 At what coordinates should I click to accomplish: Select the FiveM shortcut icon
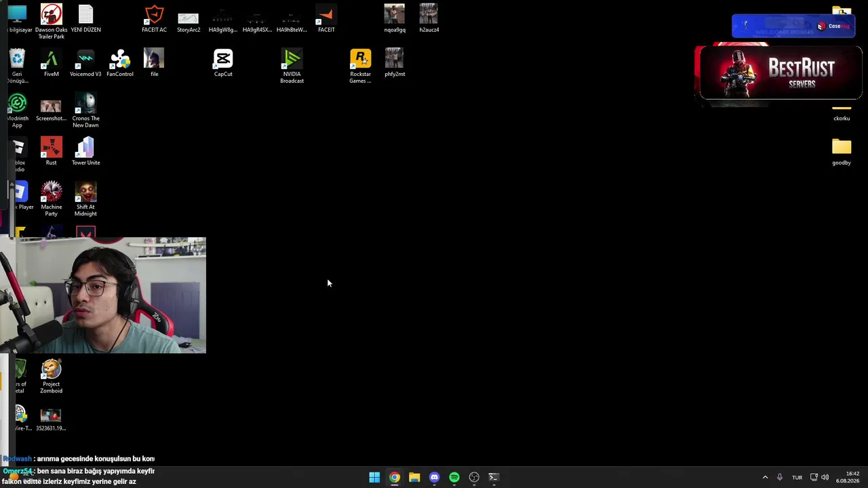52,63
